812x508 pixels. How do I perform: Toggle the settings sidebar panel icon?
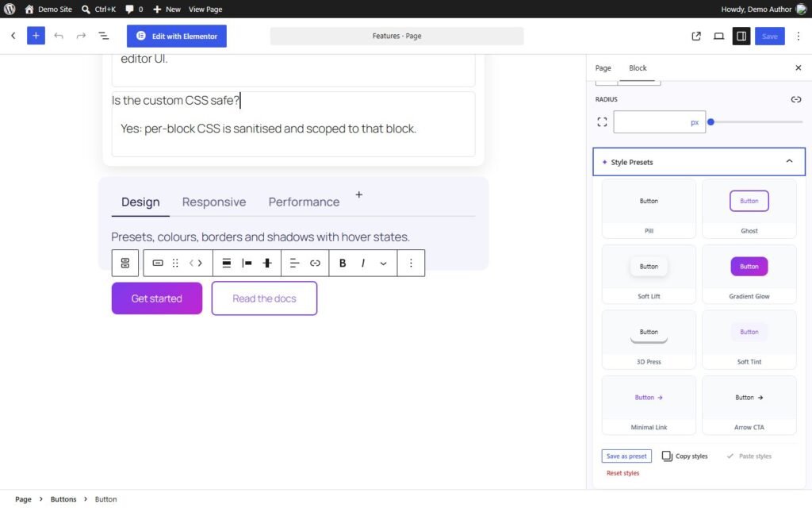click(741, 36)
